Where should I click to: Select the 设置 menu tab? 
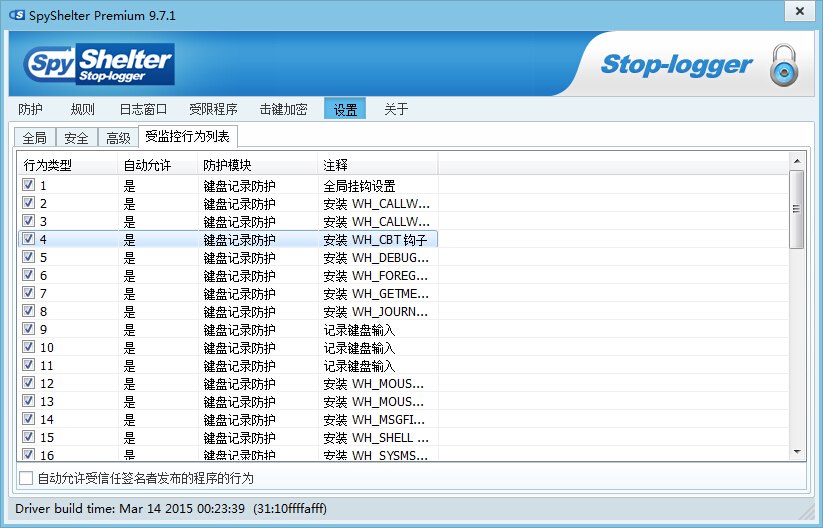[x=345, y=109]
